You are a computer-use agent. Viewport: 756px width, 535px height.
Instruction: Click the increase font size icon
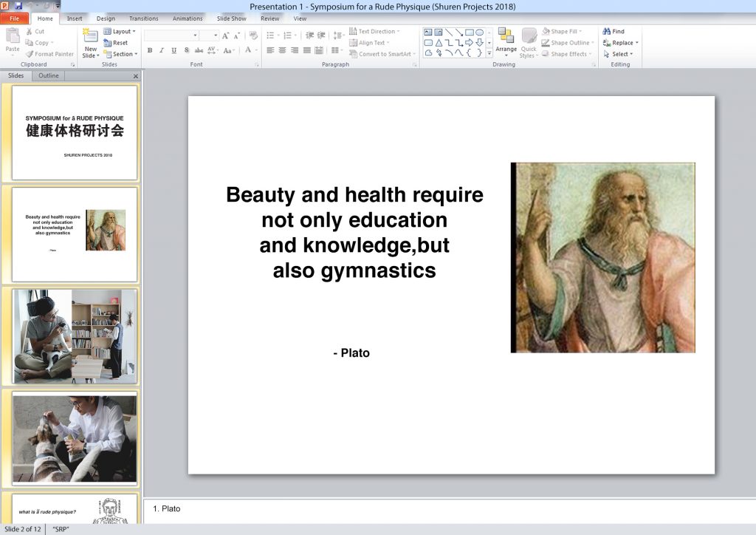click(x=226, y=35)
